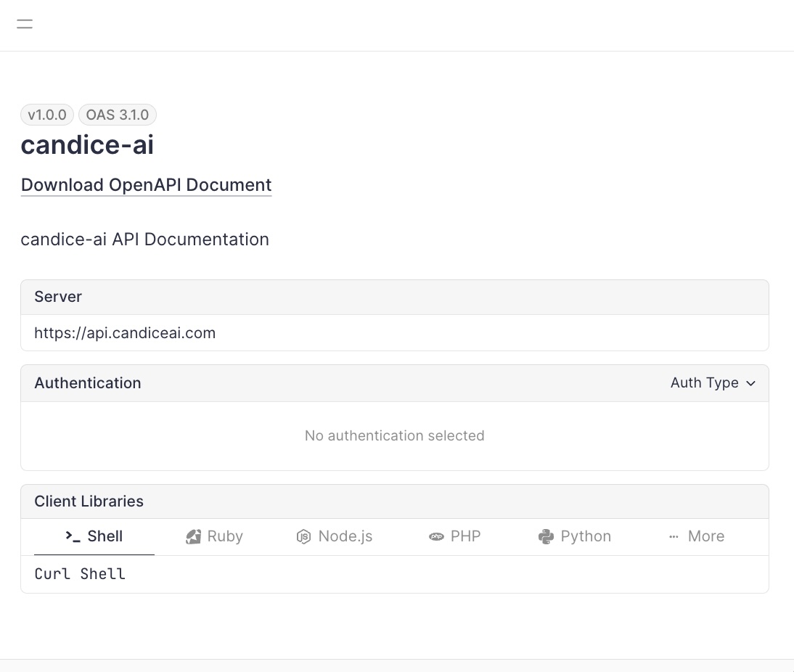
Task: Click the PHP elephant icon
Action: [x=436, y=536]
